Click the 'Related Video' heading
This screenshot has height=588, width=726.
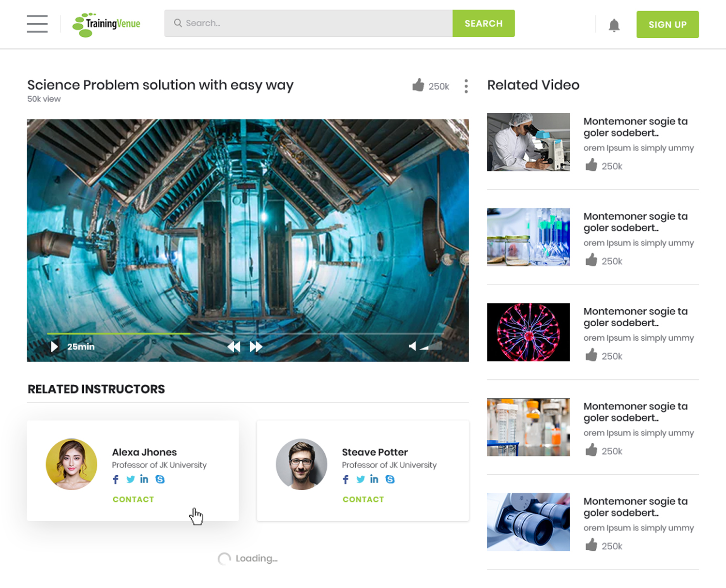click(x=533, y=85)
